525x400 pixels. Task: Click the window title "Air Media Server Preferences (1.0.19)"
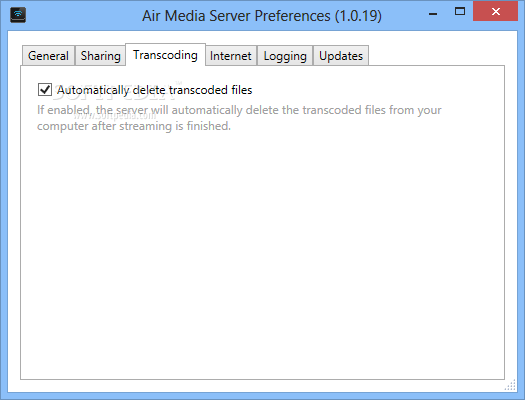coord(262,15)
